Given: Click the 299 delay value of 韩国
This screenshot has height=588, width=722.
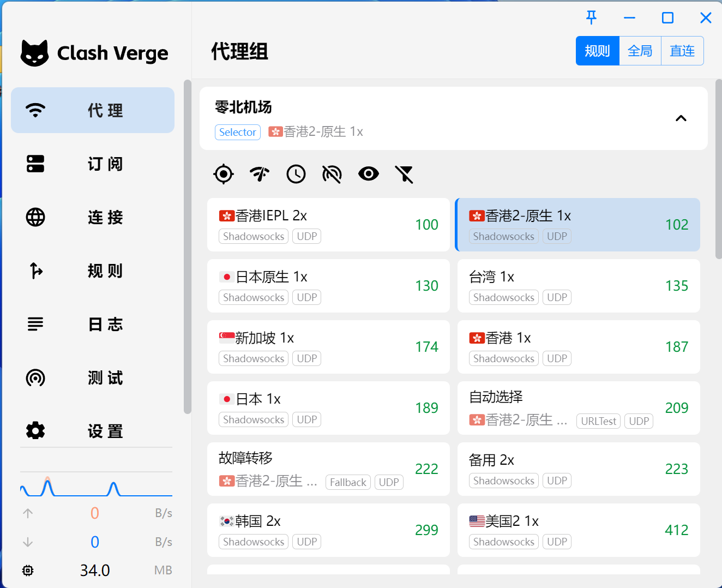Looking at the screenshot, I should [x=426, y=530].
